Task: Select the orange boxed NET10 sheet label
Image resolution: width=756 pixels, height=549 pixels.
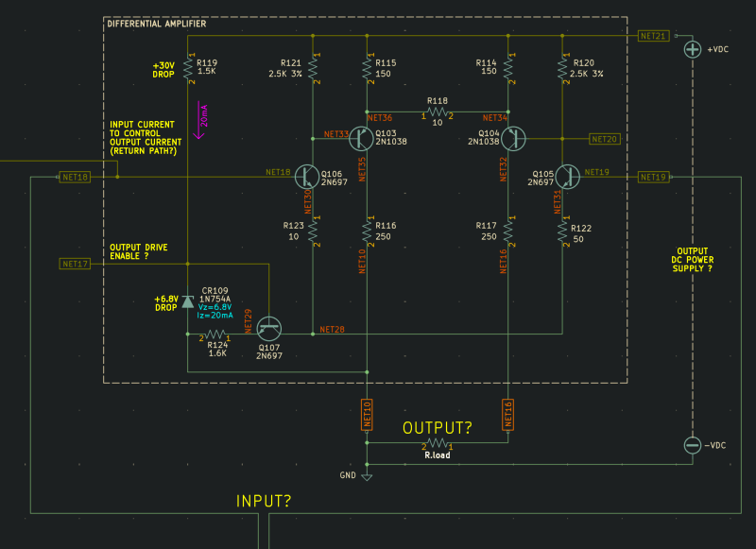Action: click(367, 415)
